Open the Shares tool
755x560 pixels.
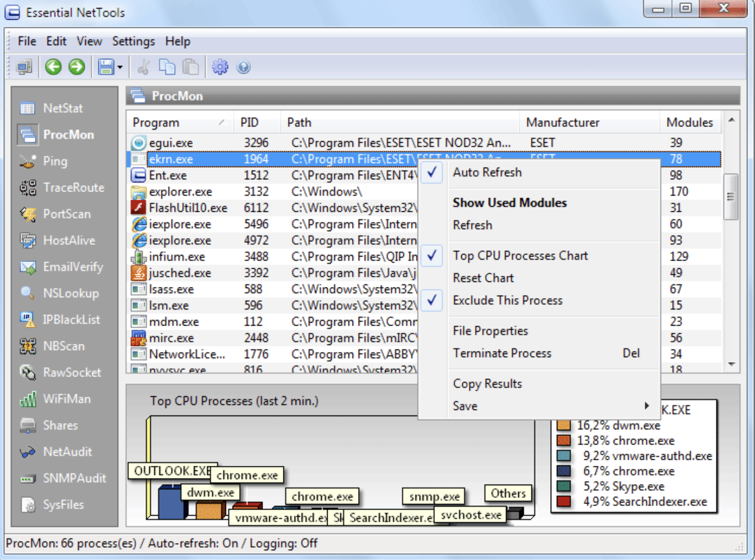[48, 425]
